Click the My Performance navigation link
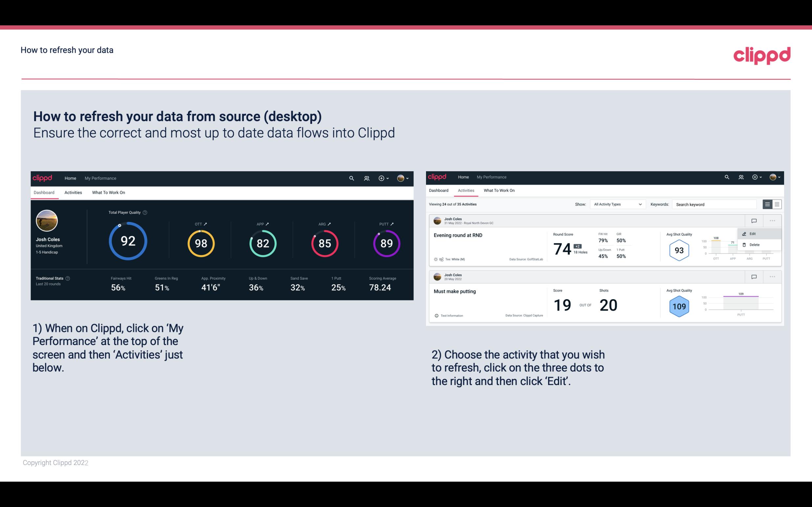Viewport: 812px width, 507px height. [100, 177]
